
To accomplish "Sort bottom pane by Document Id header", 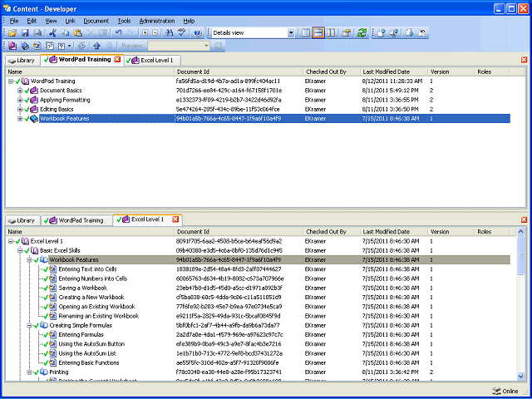I will coord(239,232).
